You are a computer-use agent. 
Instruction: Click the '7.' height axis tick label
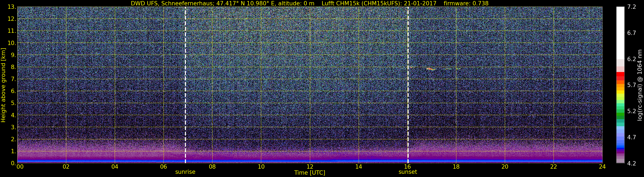point(13,79)
